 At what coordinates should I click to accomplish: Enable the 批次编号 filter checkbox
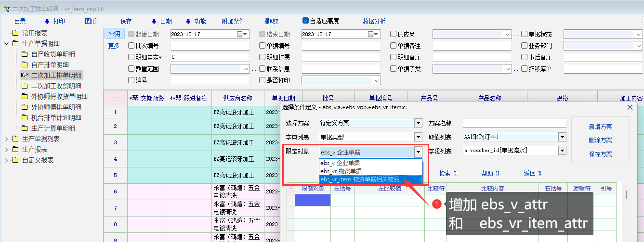[131, 46]
